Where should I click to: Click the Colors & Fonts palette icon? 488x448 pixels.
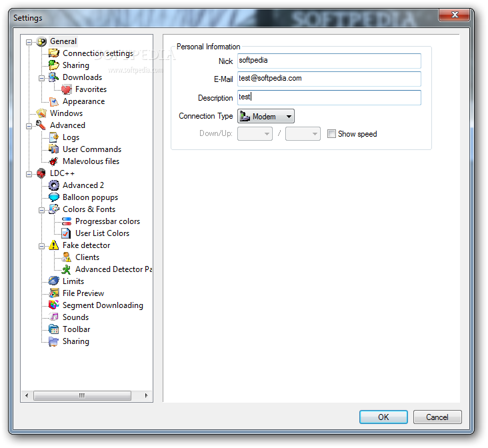pyautogui.click(x=54, y=209)
